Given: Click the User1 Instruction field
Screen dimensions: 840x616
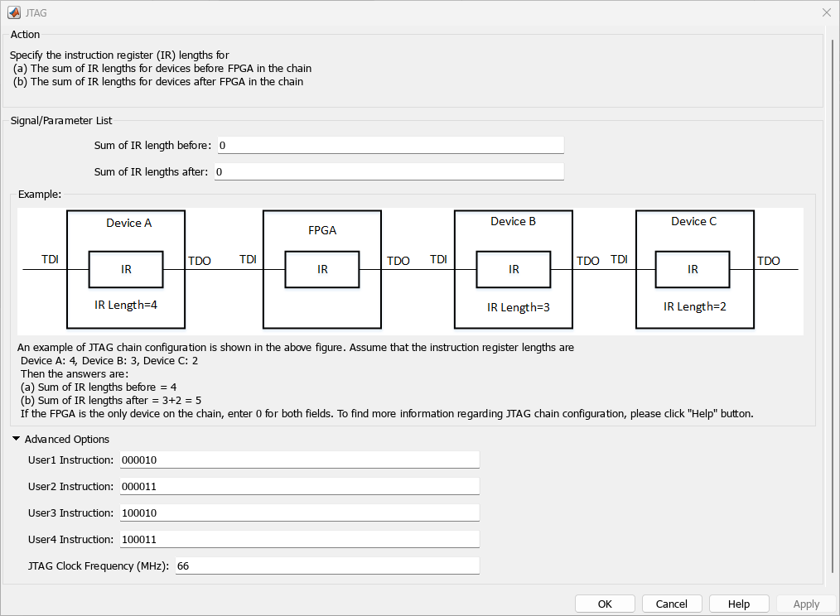Looking at the screenshot, I should pos(300,460).
